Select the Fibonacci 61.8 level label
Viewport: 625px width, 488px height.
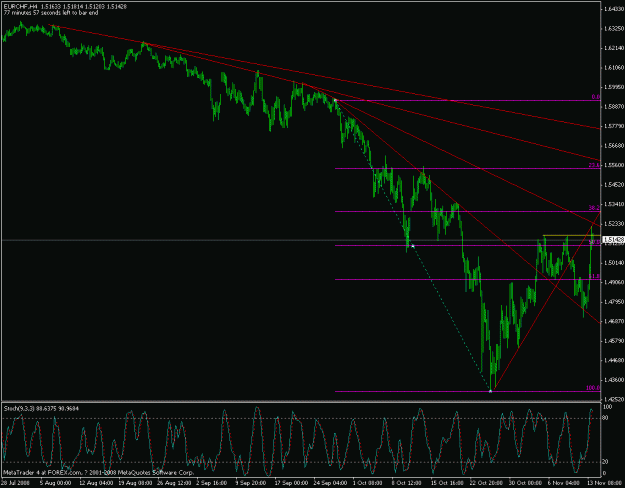[x=594, y=276]
